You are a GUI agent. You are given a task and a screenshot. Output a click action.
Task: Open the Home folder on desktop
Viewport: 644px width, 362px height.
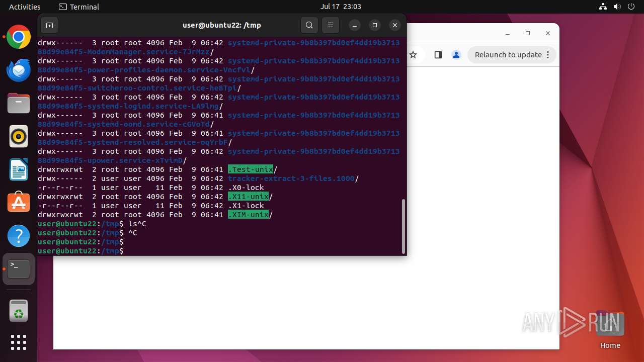(610, 329)
